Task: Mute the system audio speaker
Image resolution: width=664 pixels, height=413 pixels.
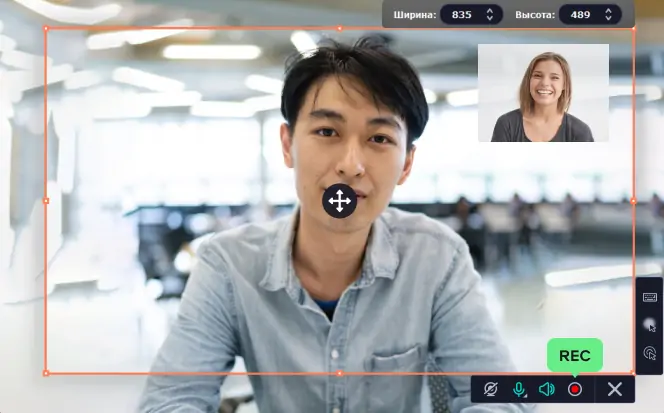Action: tap(547, 389)
